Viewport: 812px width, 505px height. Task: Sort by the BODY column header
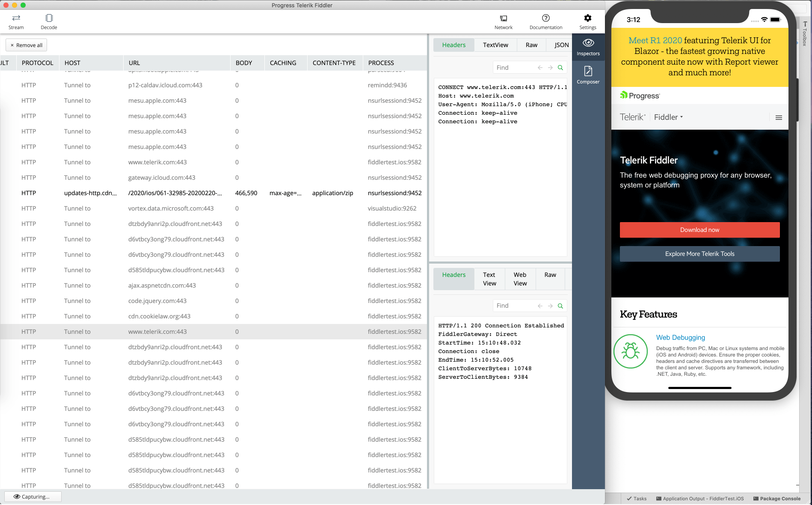pos(247,63)
